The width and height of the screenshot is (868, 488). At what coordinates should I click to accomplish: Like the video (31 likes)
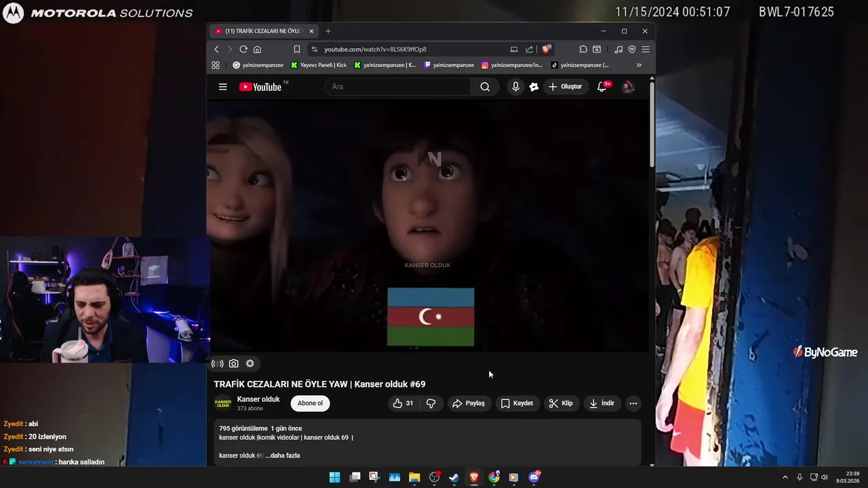tap(403, 403)
